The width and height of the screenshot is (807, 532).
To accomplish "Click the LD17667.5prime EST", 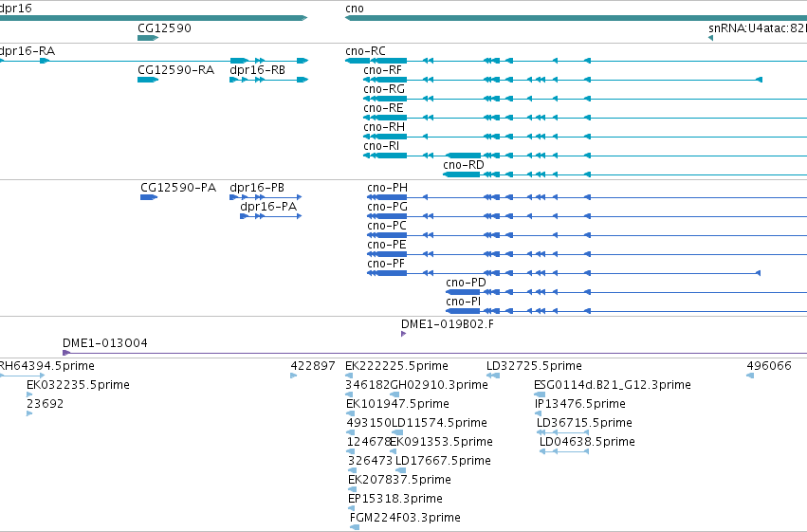I will click(400, 470).
